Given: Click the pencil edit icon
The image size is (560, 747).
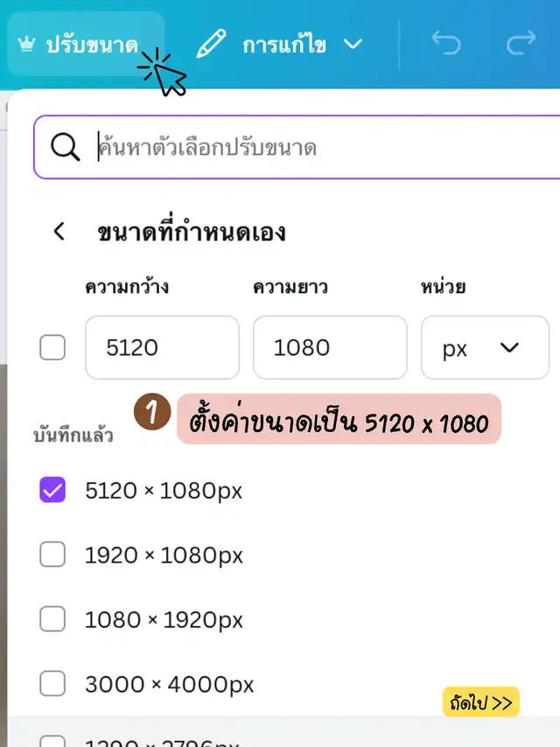Looking at the screenshot, I should (210, 44).
